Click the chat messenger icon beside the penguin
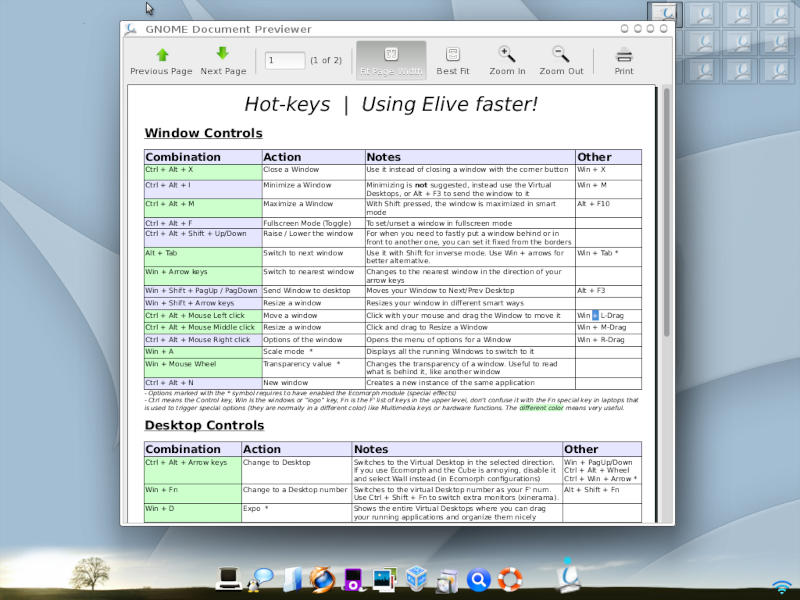 pos(262,576)
